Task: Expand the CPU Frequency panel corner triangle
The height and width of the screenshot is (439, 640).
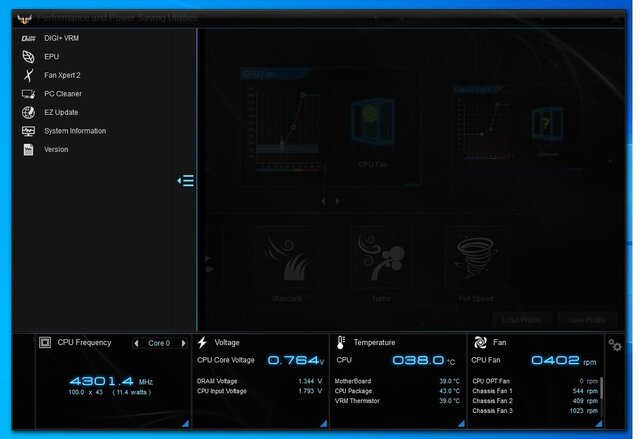Action: [x=186, y=423]
